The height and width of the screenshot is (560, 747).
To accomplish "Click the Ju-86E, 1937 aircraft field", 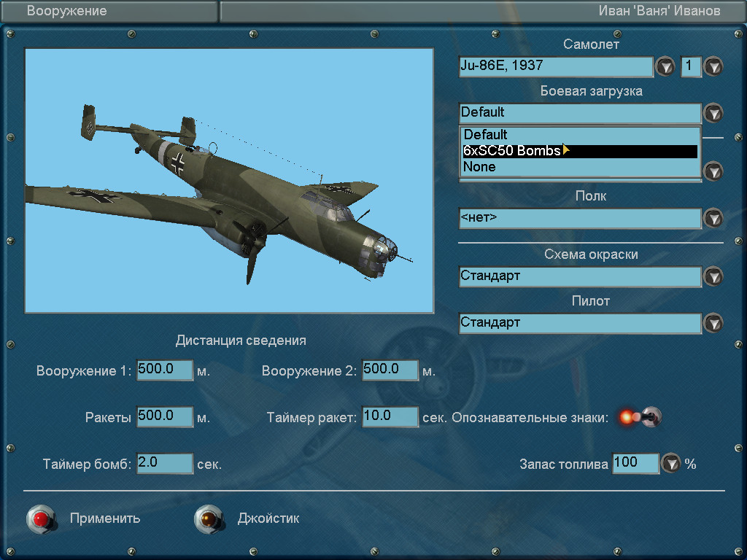I will pyautogui.click(x=555, y=66).
